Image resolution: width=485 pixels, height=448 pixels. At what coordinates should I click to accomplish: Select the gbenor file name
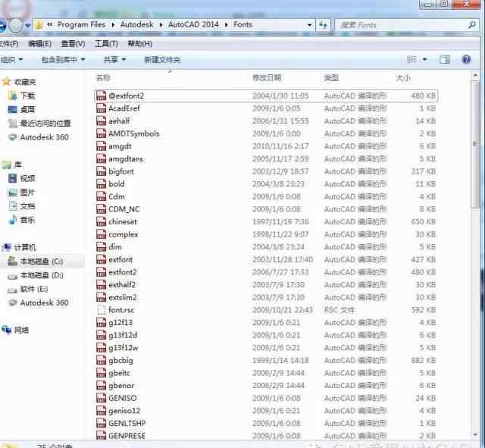121,386
